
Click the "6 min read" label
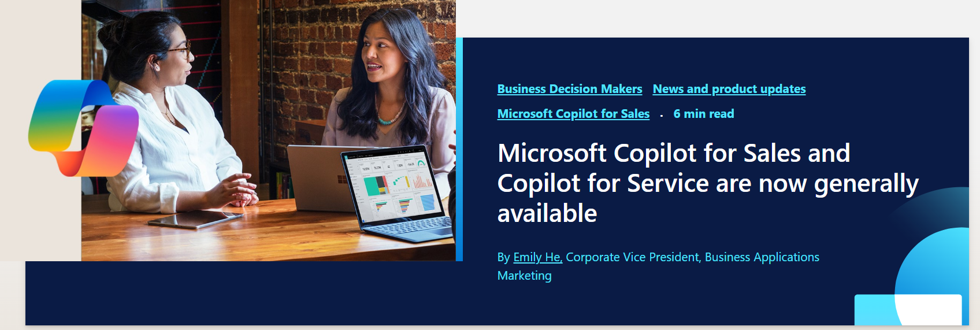(703, 114)
